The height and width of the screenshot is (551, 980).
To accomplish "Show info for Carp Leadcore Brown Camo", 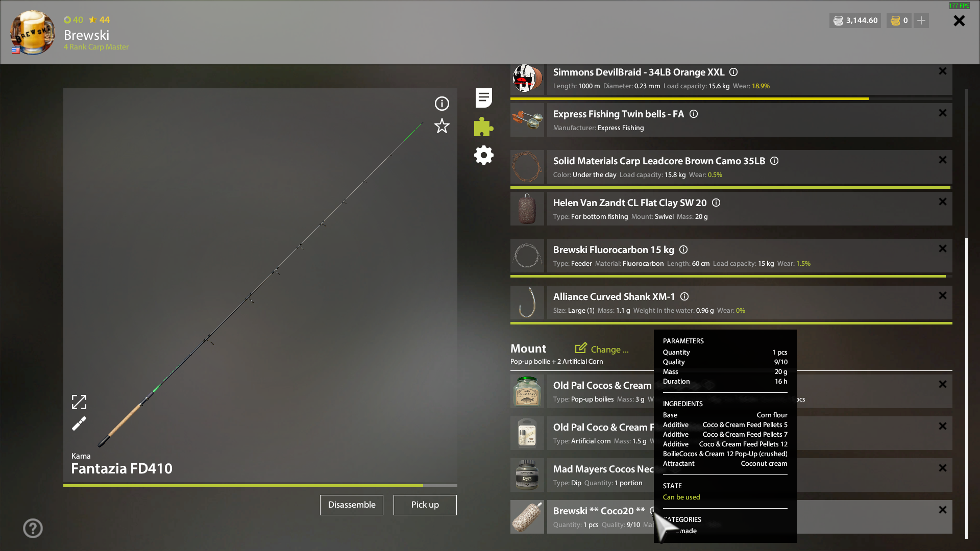I will [774, 161].
